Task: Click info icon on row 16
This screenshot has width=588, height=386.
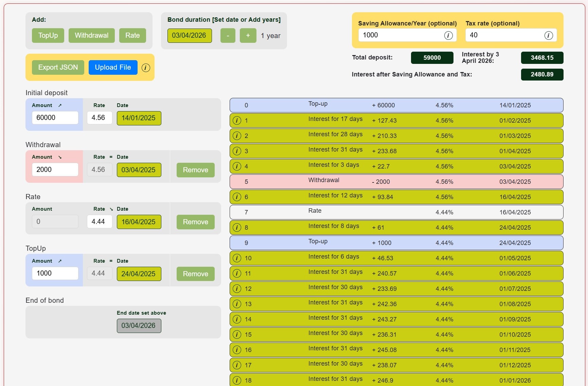Action: click(x=237, y=350)
